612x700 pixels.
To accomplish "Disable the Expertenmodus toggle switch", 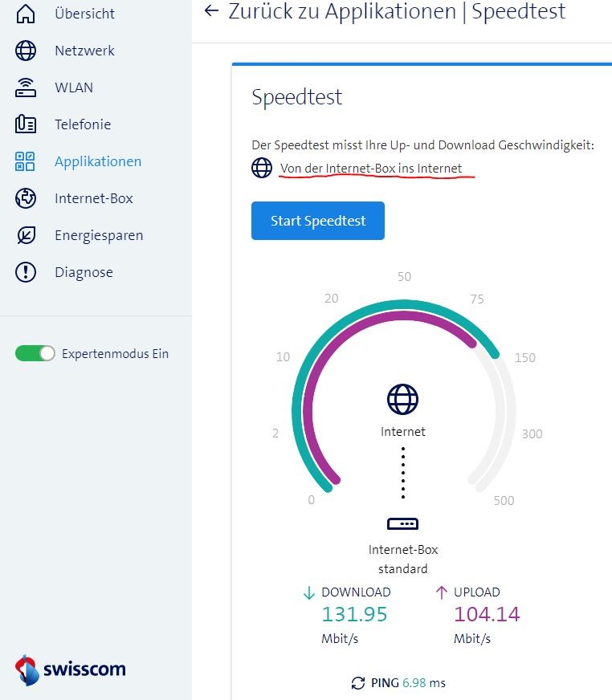I will (35, 353).
